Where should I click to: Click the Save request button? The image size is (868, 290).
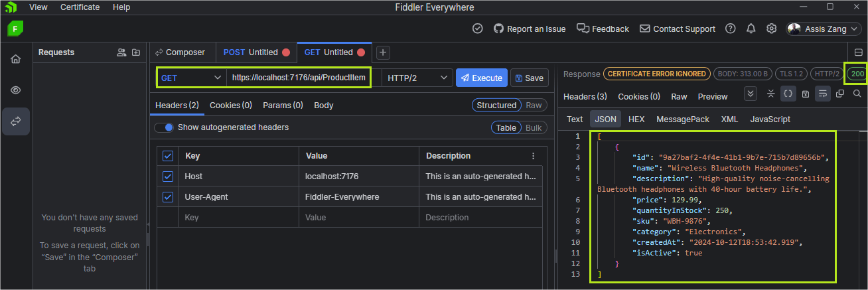pos(529,78)
